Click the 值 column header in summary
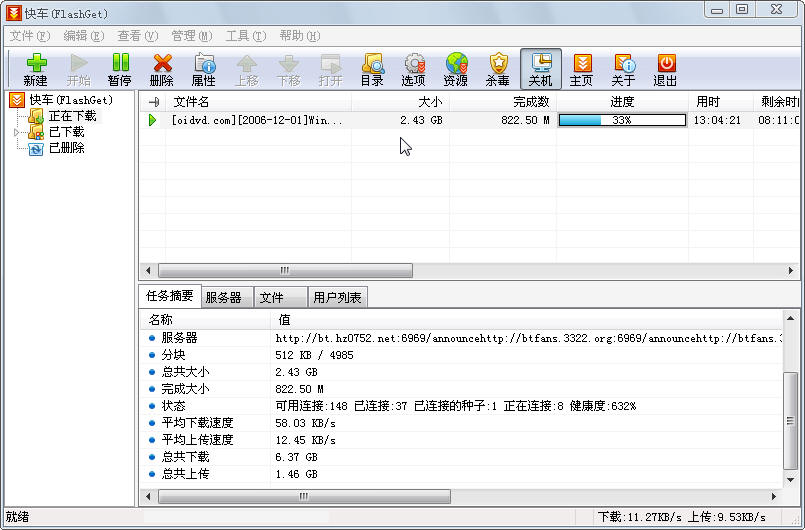Viewport: 805px width, 530px height. [526, 320]
